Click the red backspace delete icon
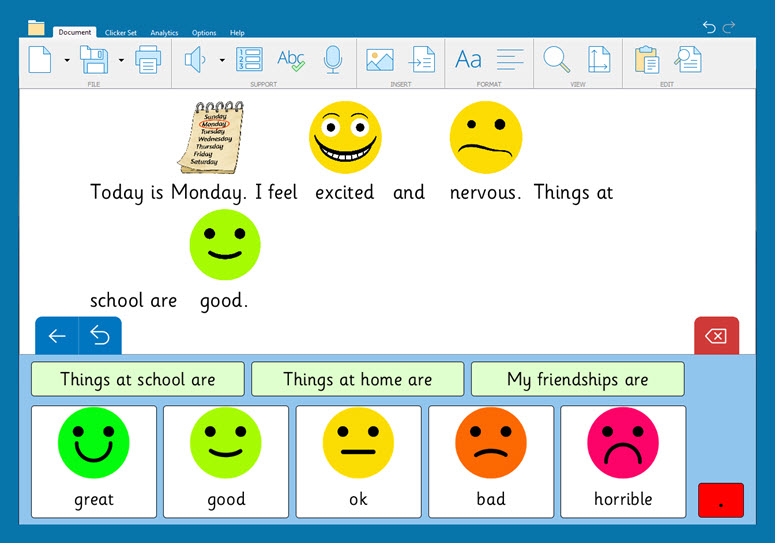 tap(716, 336)
